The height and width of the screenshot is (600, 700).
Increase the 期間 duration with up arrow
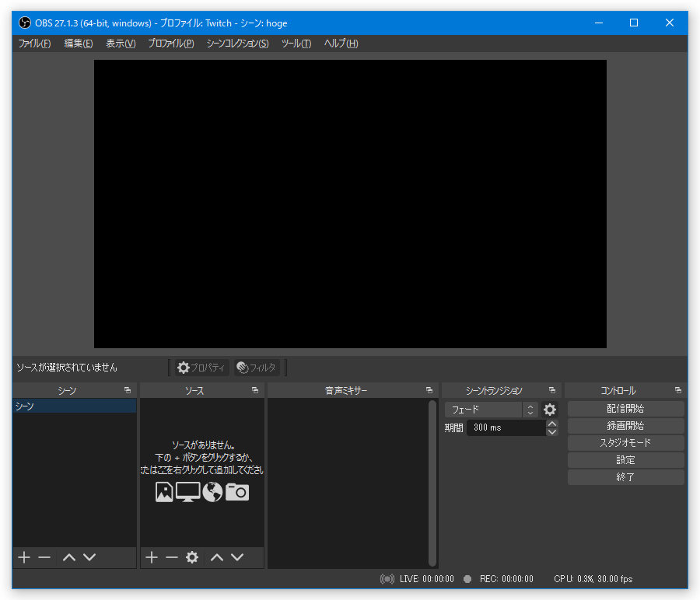point(552,424)
